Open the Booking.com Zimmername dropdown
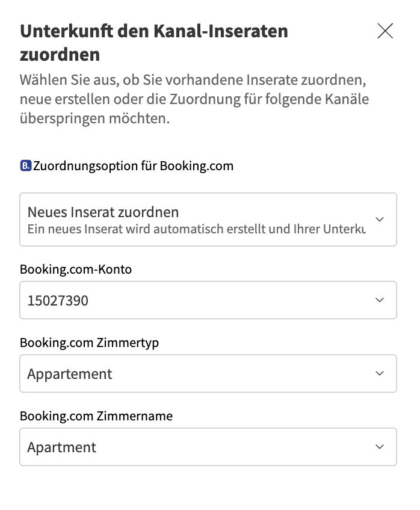Image resolution: width=420 pixels, height=510 pixels. click(199, 447)
